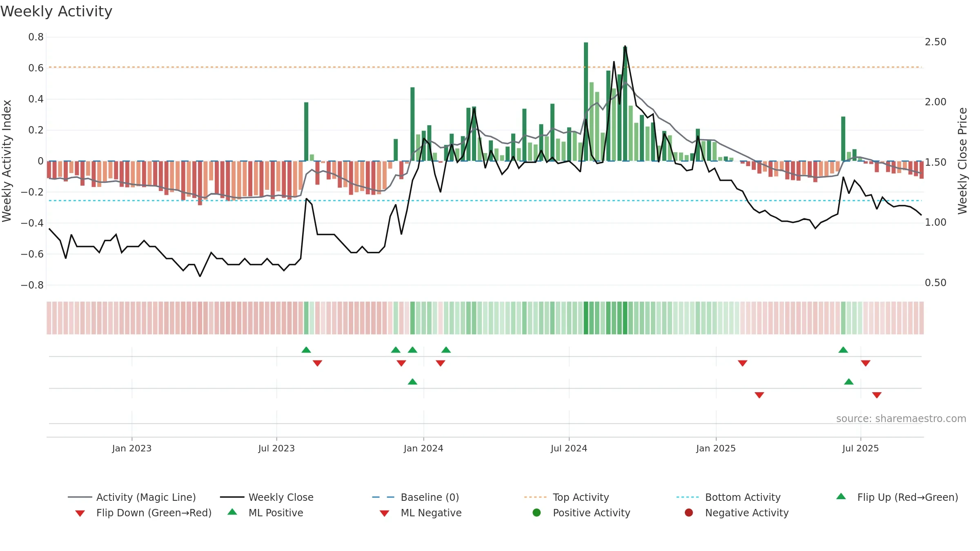The height and width of the screenshot is (551, 980).
Task: Click the Jul 2024 axis label
Action: pos(569,448)
